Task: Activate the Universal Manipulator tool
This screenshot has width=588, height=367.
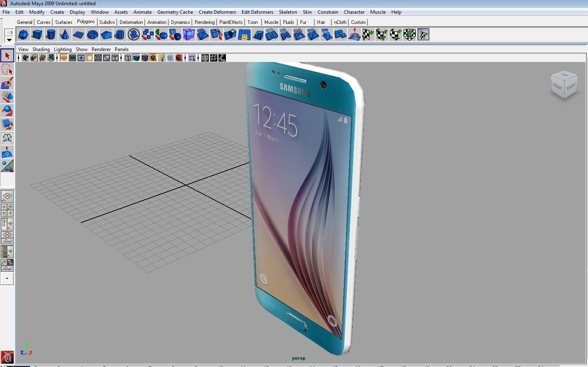Action: pyautogui.click(x=7, y=138)
